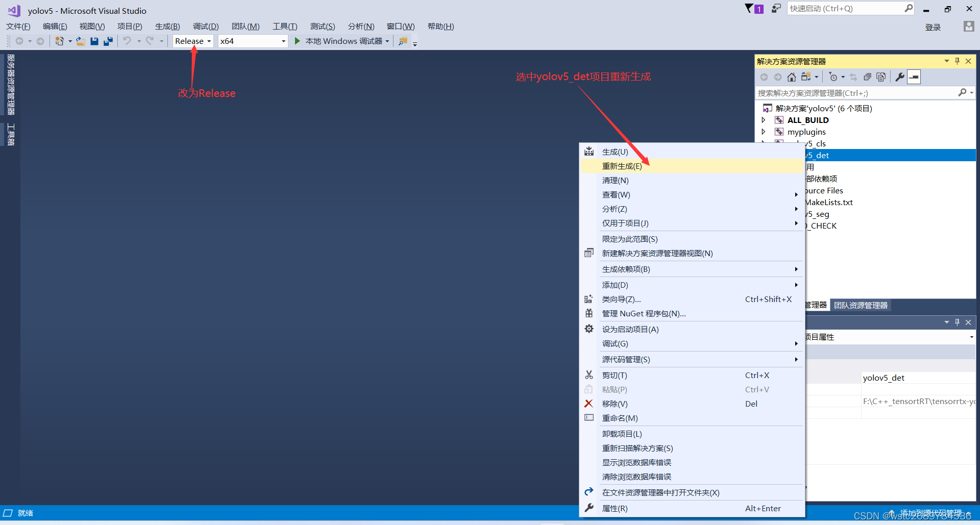Image resolution: width=980 pixels, height=525 pixels.
Task: Open the 生成(B) menu
Action: (x=167, y=27)
